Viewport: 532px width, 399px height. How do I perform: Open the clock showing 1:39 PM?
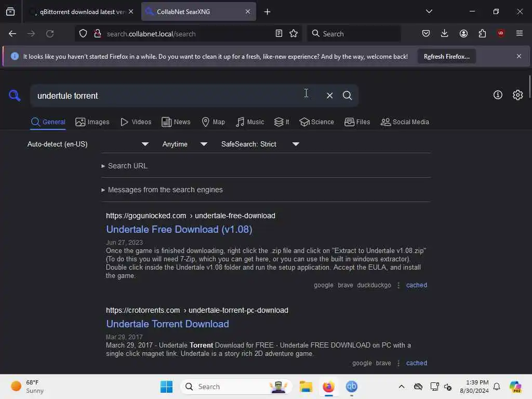point(474,387)
